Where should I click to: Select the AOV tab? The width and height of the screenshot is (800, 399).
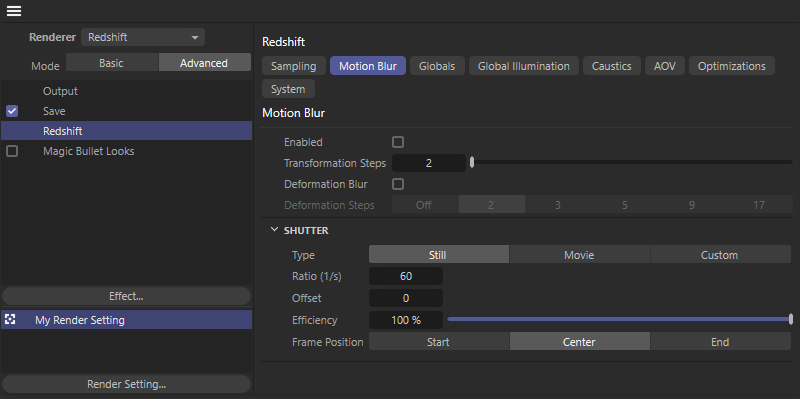(664, 66)
